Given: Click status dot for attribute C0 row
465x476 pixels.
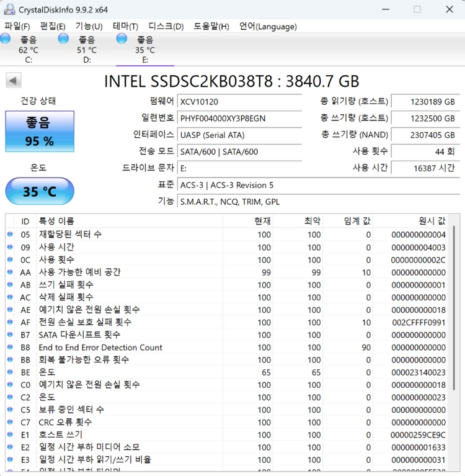Looking at the screenshot, I should [10, 384].
